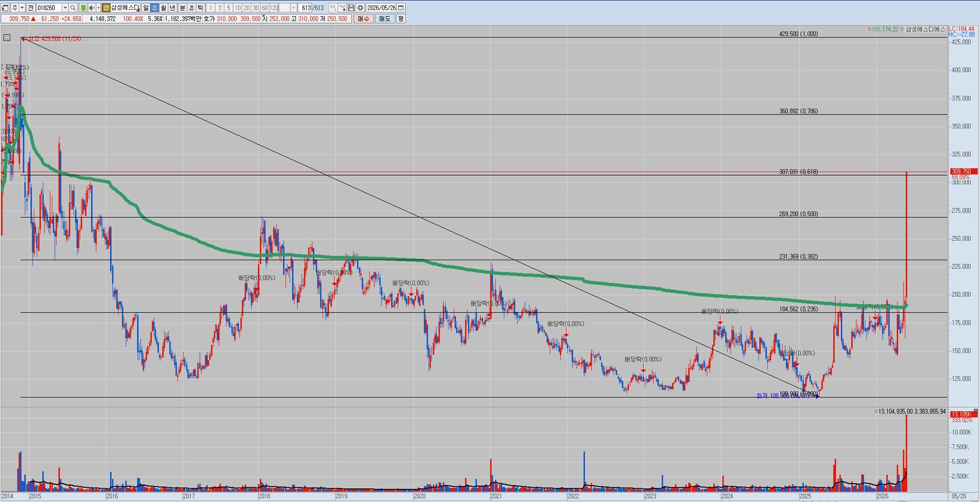
Task: Open the calendar date picker icon
Action: tap(401, 8)
